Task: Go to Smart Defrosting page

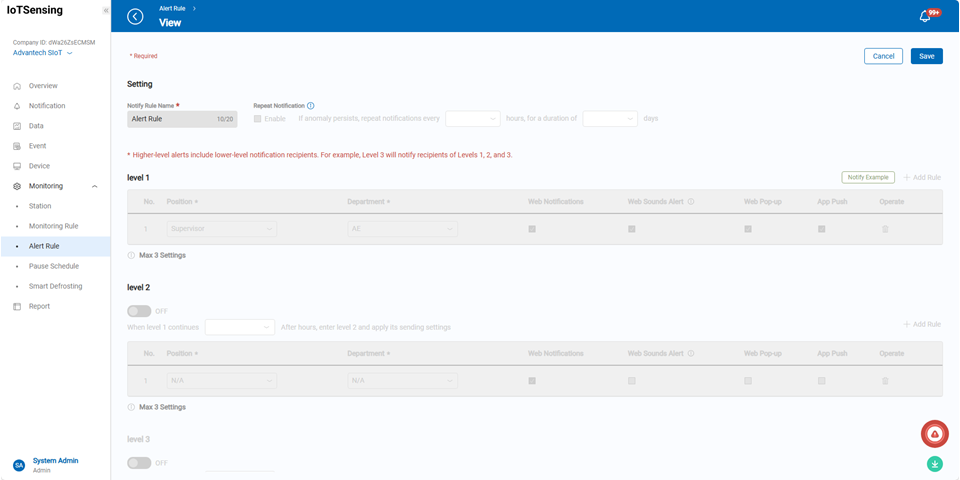Action: coord(55,286)
